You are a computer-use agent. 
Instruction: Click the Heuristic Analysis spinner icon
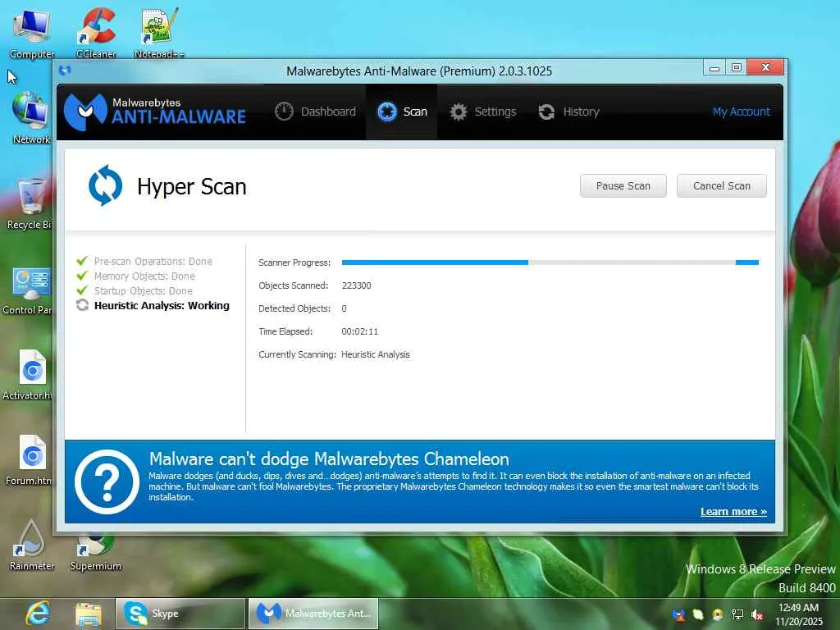pos(82,305)
